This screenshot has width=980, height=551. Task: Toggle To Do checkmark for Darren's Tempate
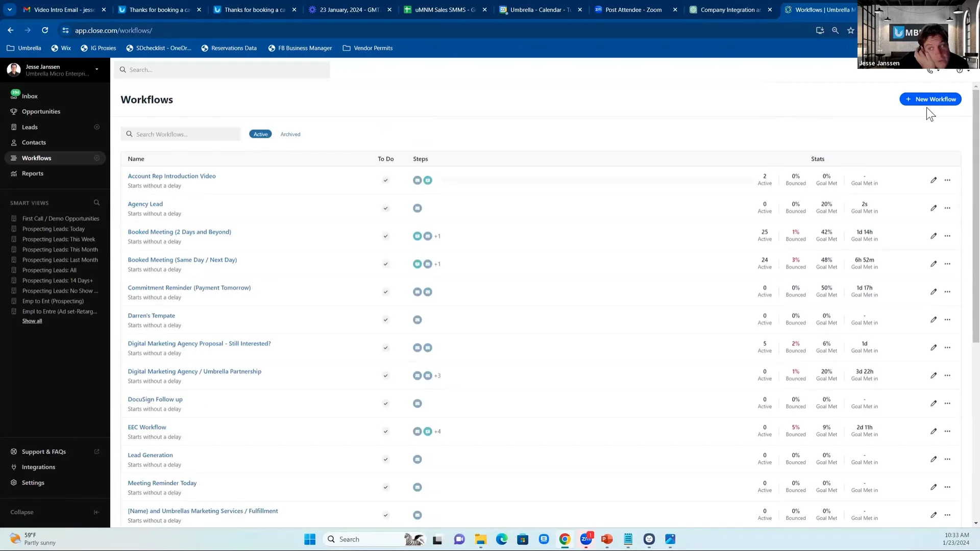click(x=386, y=320)
